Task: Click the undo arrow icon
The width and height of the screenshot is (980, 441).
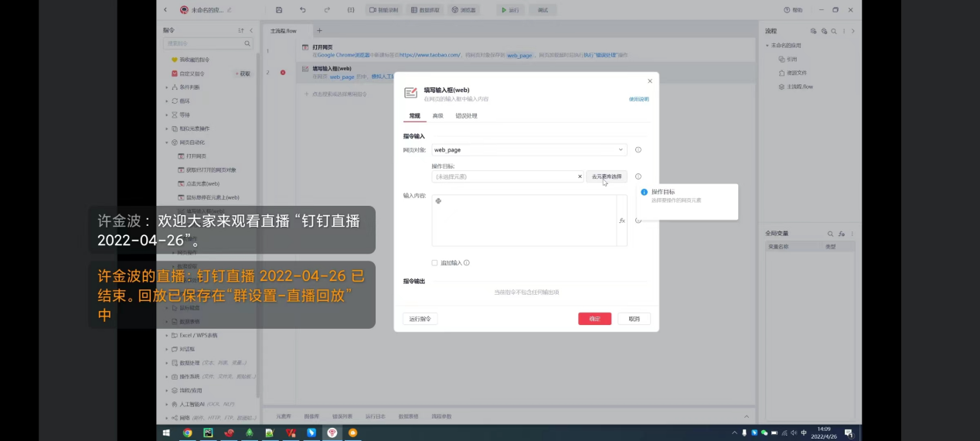Action: pyautogui.click(x=302, y=10)
